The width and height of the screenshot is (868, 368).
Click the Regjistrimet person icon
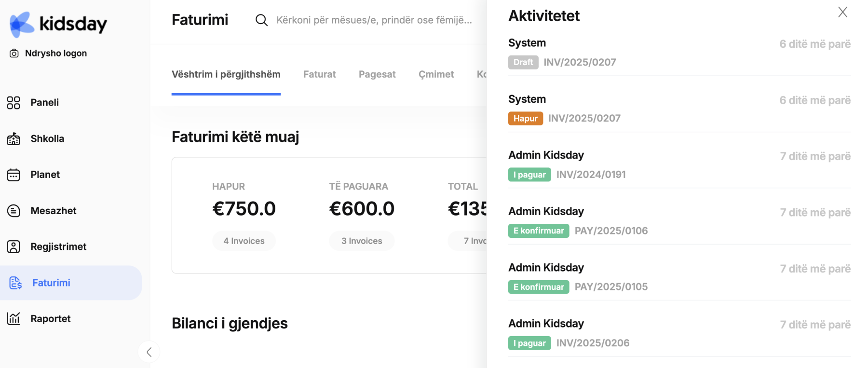tap(14, 246)
